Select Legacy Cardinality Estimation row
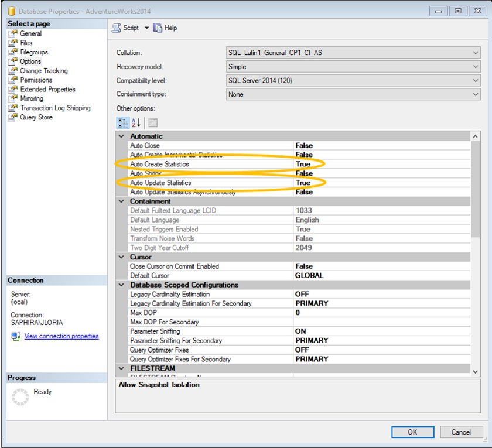 click(299, 294)
